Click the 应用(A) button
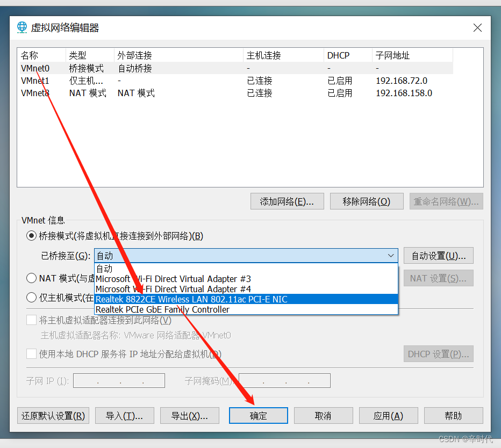Screen dimensions: 501x448 (389, 415)
